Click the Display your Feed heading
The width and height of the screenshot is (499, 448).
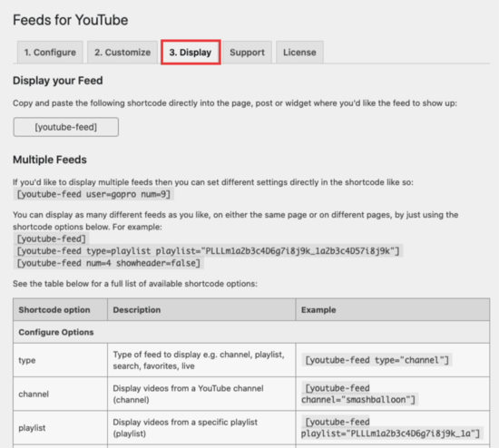pyautogui.click(x=57, y=81)
